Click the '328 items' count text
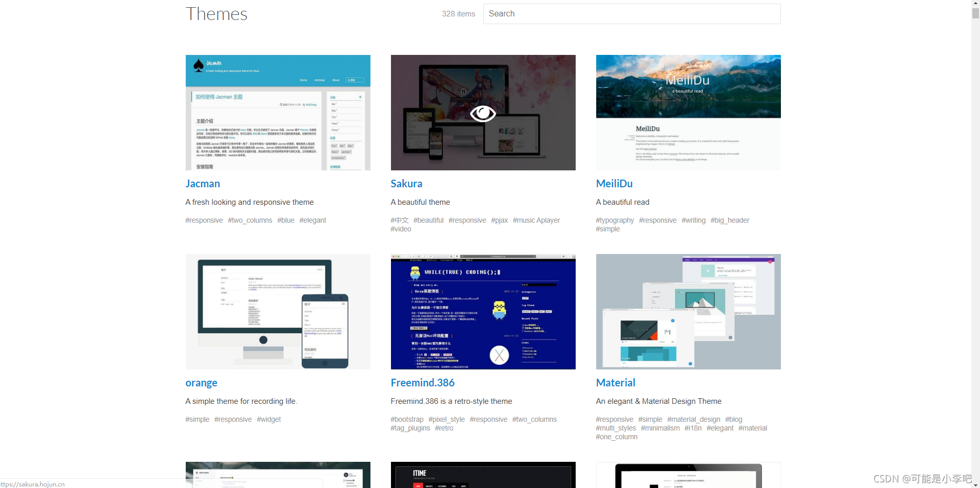 tap(458, 14)
